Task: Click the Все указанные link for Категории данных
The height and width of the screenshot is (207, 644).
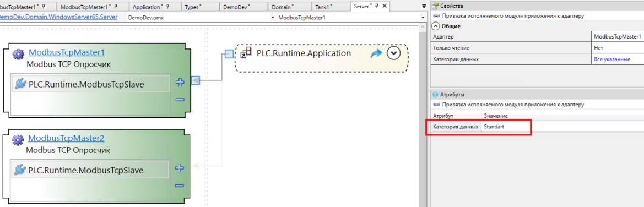Action: (x=612, y=59)
